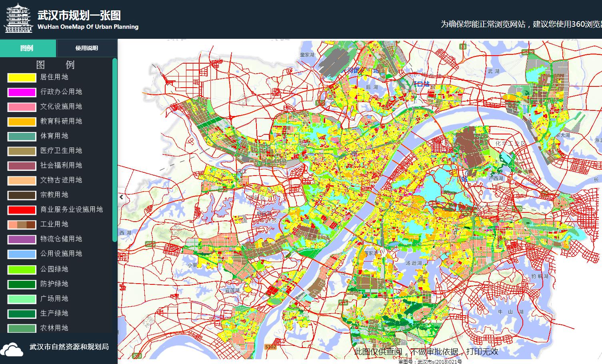Click the 图例 legend heading

pos(55,65)
